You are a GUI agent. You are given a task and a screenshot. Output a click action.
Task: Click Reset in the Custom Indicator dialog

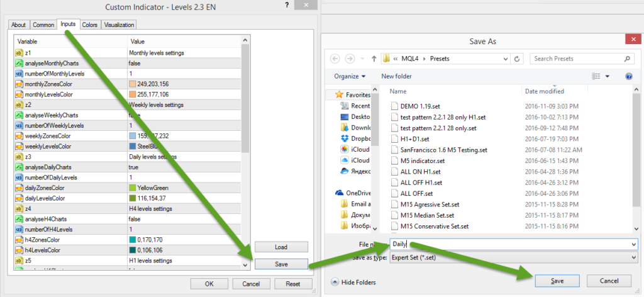[292, 284]
